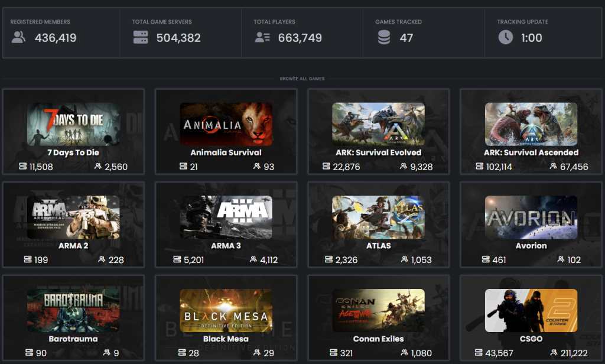Viewport: 605px width, 364px height.
Task: Open the Avorion title link
Action: coord(531,245)
